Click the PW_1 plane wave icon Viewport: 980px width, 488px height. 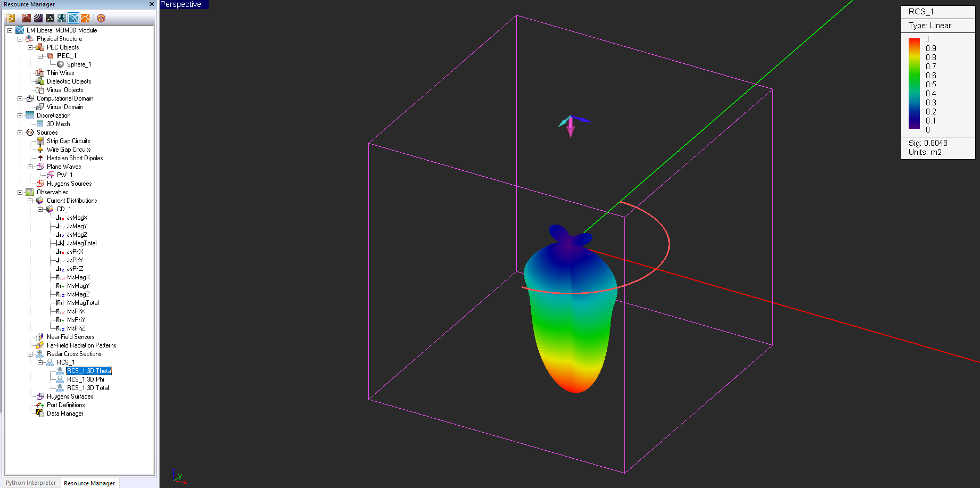click(x=50, y=175)
